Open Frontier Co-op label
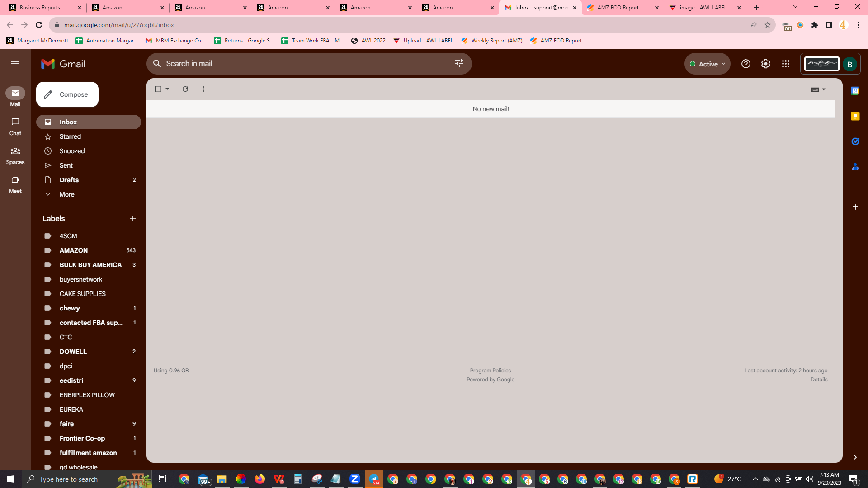Screen dimensions: 868x488 click(x=89, y=438)
